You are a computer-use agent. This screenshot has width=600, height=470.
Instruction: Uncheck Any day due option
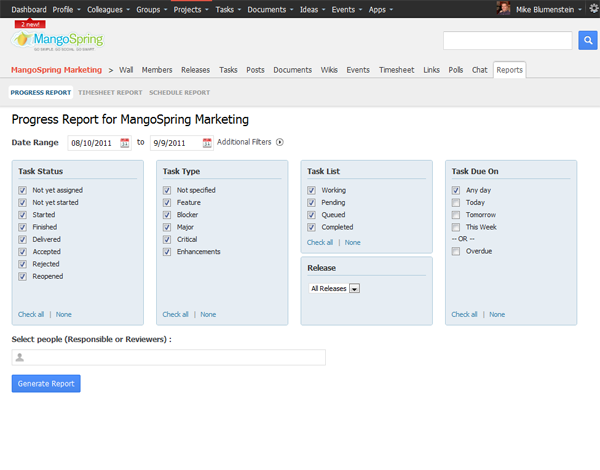tap(456, 190)
